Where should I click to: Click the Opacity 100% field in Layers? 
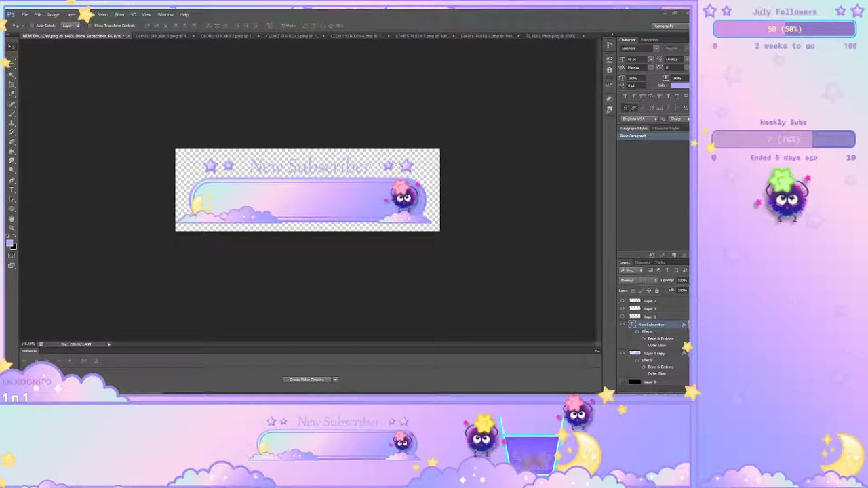pos(682,280)
